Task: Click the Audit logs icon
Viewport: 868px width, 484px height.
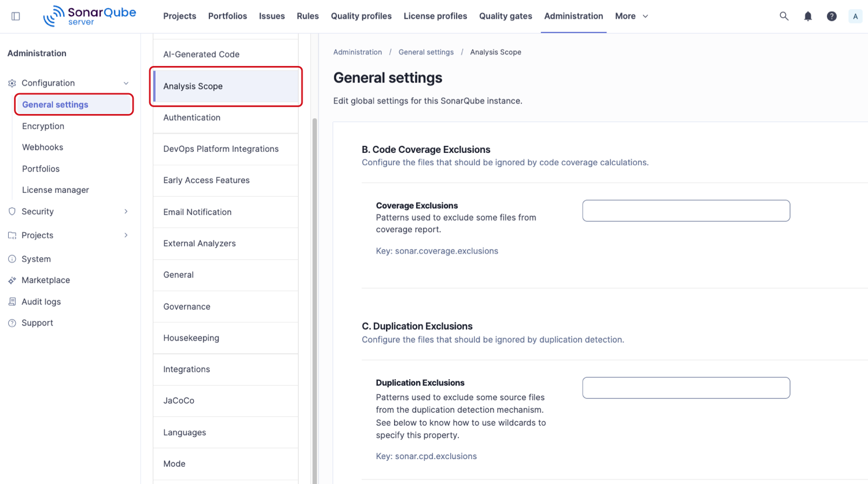Action: click(12, 302)
